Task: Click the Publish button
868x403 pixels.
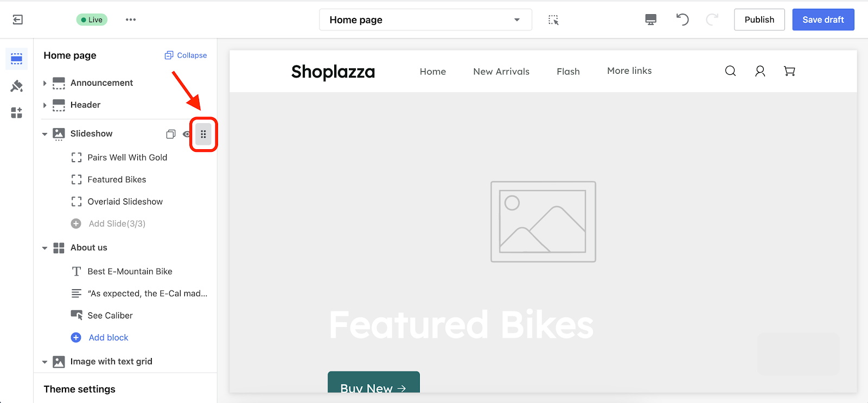Action: 759,20
